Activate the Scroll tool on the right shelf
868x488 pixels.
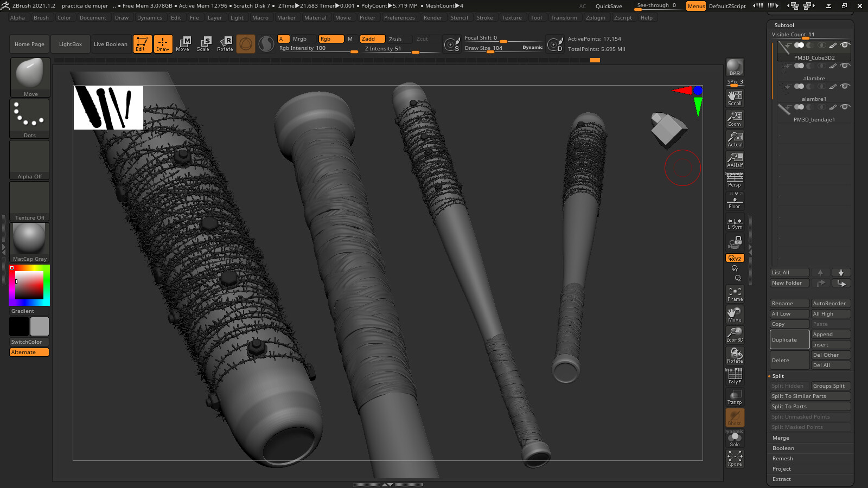click(735, 98)
